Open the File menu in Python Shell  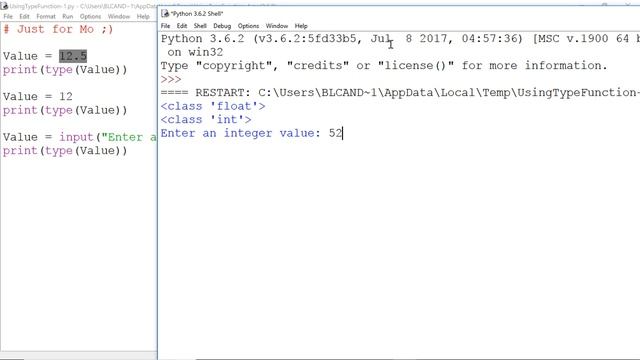(165, 26)
